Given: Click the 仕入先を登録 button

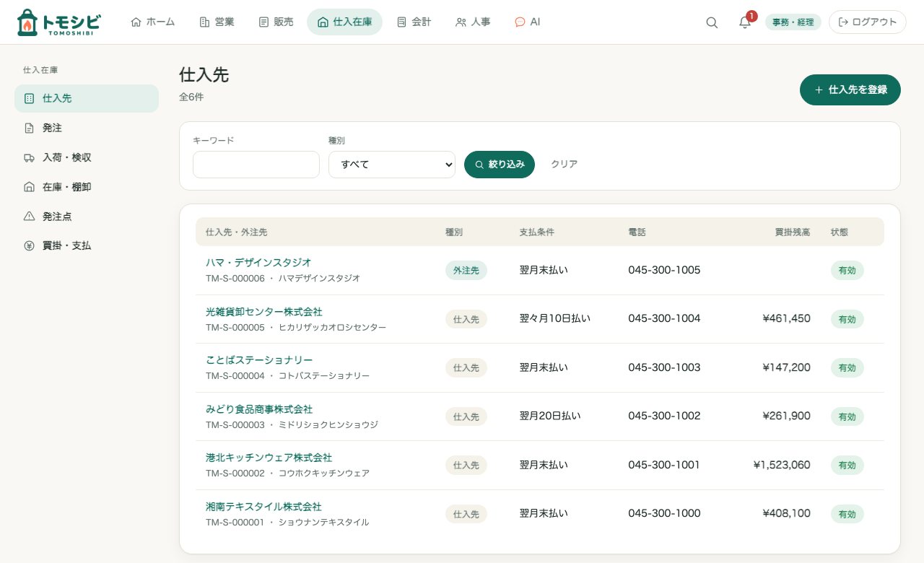Looking at the screenshot, I should click(x=850, y=90).
